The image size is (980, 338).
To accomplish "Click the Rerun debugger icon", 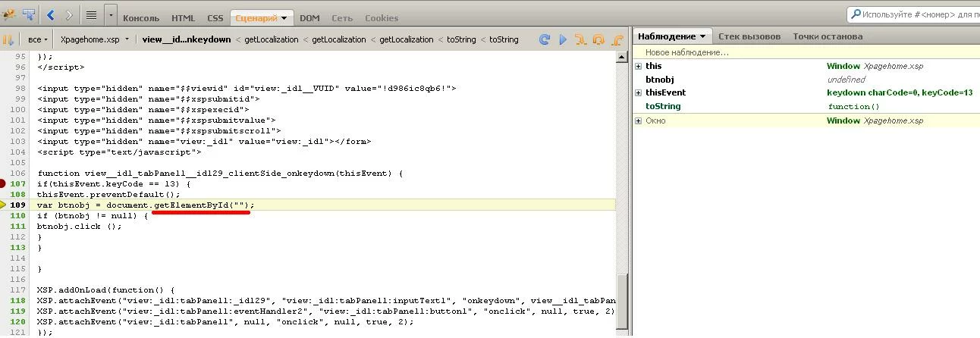I will [544, 39].
